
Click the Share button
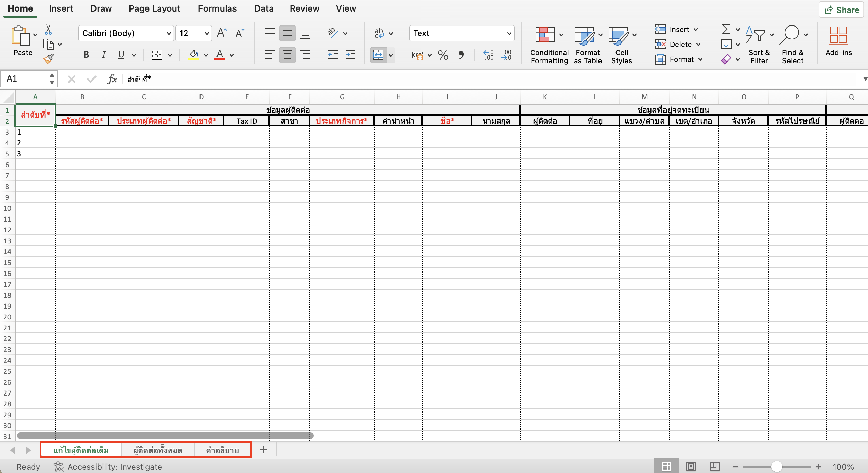click(842, 10)
